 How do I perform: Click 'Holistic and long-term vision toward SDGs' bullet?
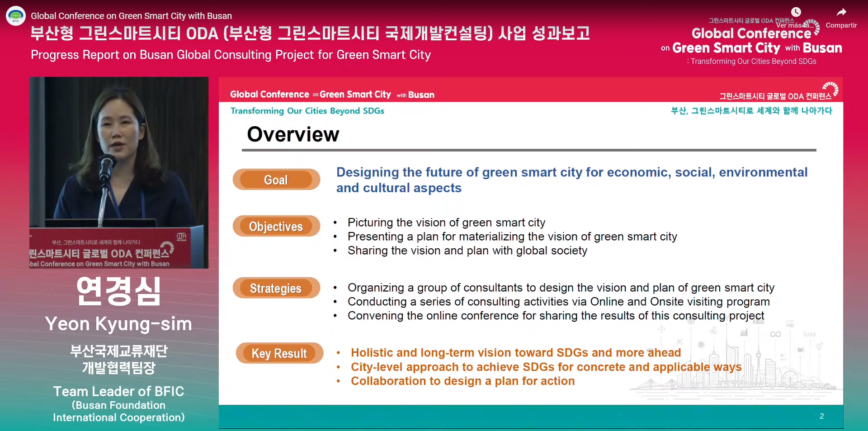click(516, 353)
